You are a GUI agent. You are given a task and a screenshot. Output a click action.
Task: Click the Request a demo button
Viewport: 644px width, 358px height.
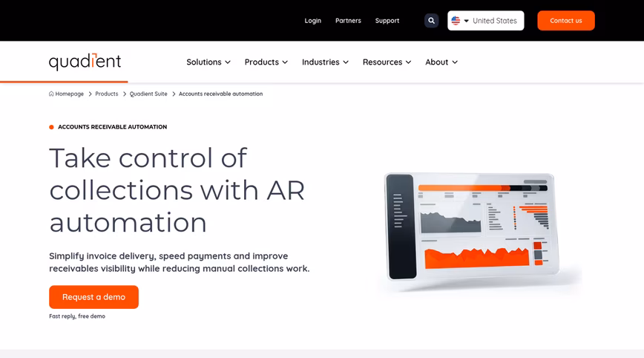click(x=93, y=297)
